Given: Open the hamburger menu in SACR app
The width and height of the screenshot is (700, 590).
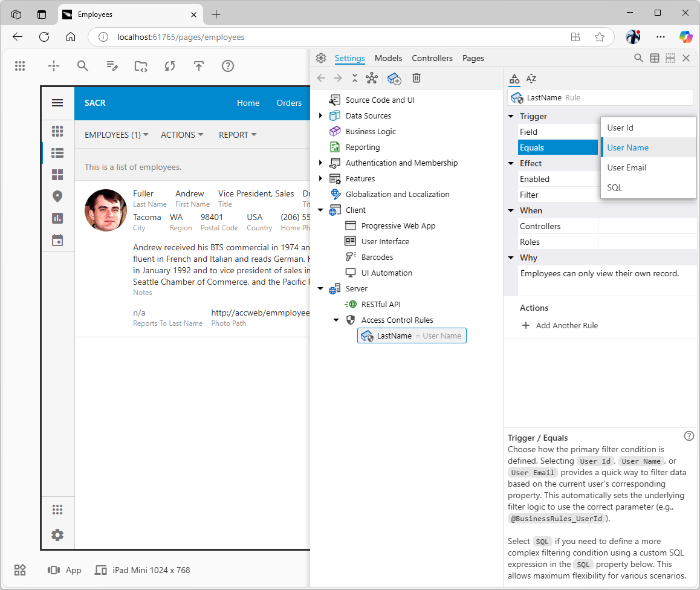Looking at the screenshot, I should pos(57,103).
